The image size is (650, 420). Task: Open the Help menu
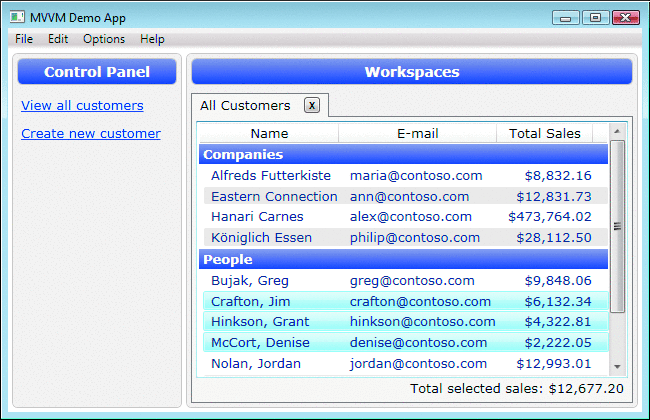(152, 39)
